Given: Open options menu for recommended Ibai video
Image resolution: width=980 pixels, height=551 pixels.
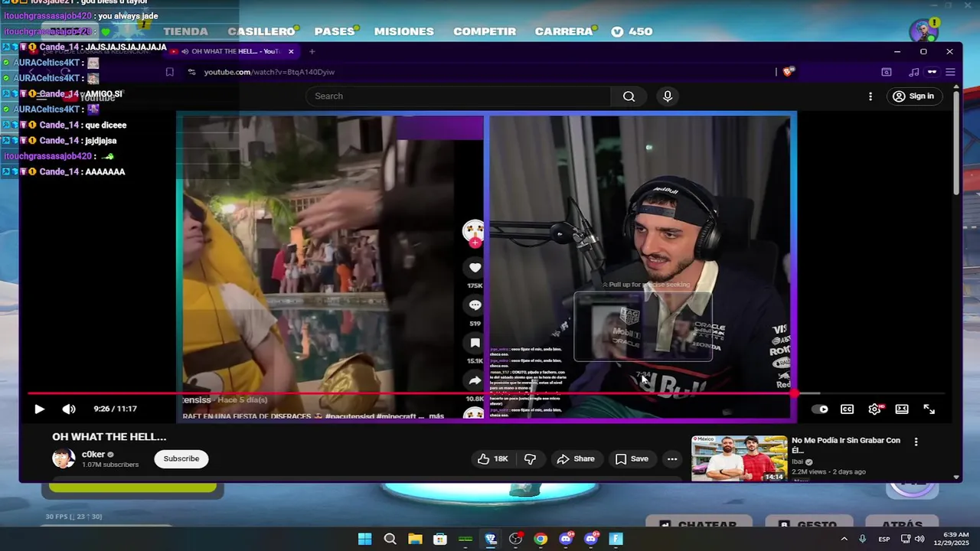Looking at the screenshot, I should (x=916, y=442).
